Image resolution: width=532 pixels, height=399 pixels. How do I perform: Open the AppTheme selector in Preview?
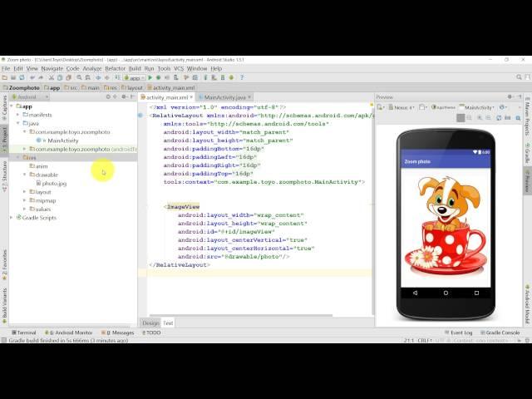(x=443, y=107)
